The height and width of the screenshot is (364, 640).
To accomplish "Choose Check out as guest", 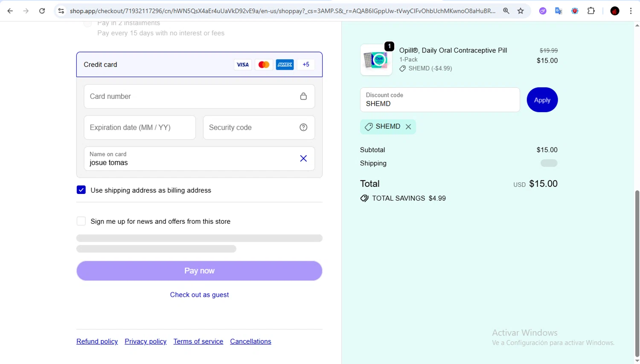I will [199, 295].
